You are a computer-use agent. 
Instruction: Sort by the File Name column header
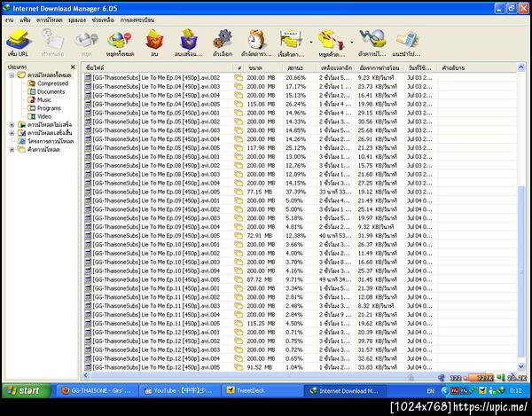(x=158, y=68)
